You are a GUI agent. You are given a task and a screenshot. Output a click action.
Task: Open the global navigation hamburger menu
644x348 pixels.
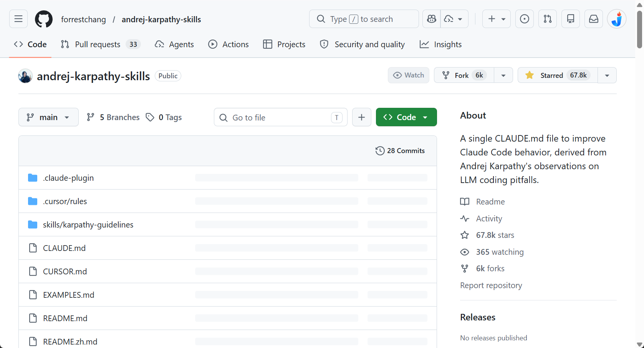tap(18, 19)
